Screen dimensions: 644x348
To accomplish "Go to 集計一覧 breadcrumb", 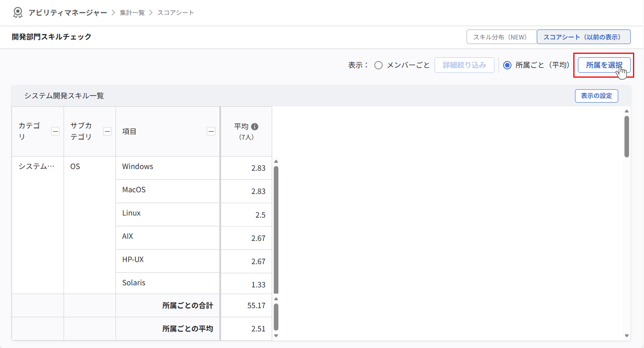I will pyautogui.click(x=132, y=12).
